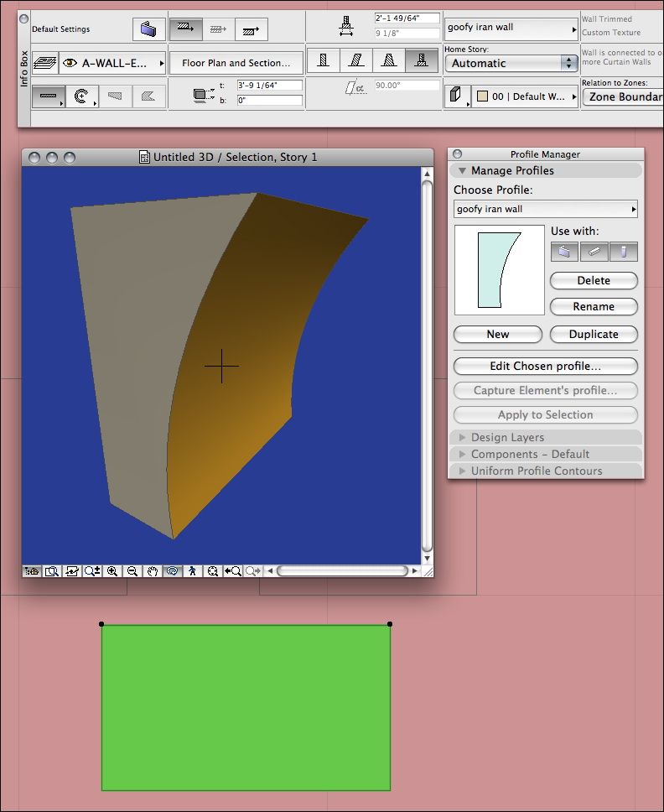Viewport: 664px width, 812px height.
Task: Click the Duplicate profile button
Action: [x=593, y=334]
